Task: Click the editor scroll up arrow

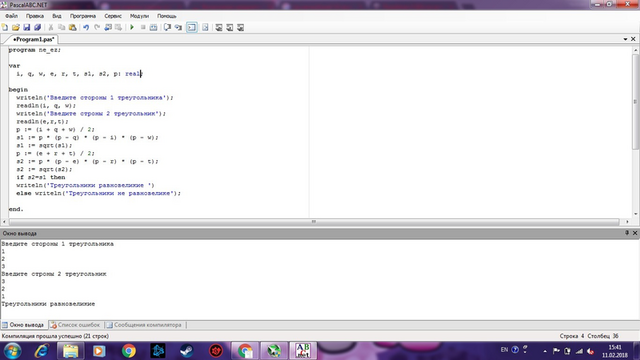Action: pos(636,50)
